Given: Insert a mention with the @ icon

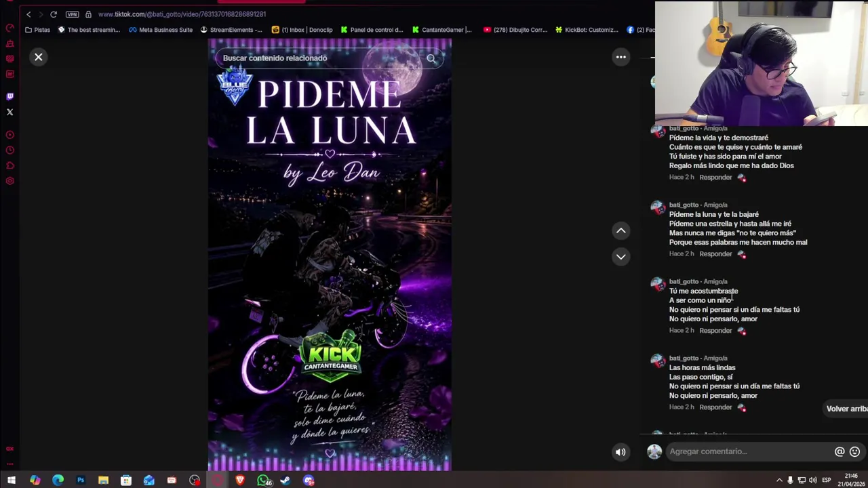Looking at the screenshot, I should pos(840,451).
